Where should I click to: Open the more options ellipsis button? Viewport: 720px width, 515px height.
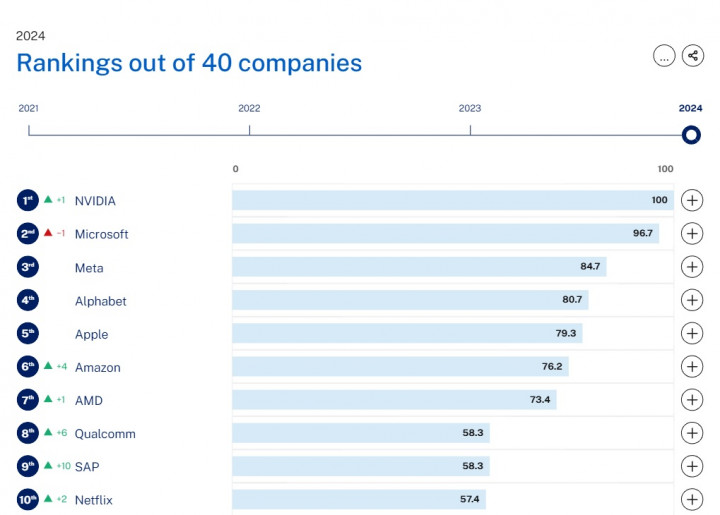(x=664, y=56)
